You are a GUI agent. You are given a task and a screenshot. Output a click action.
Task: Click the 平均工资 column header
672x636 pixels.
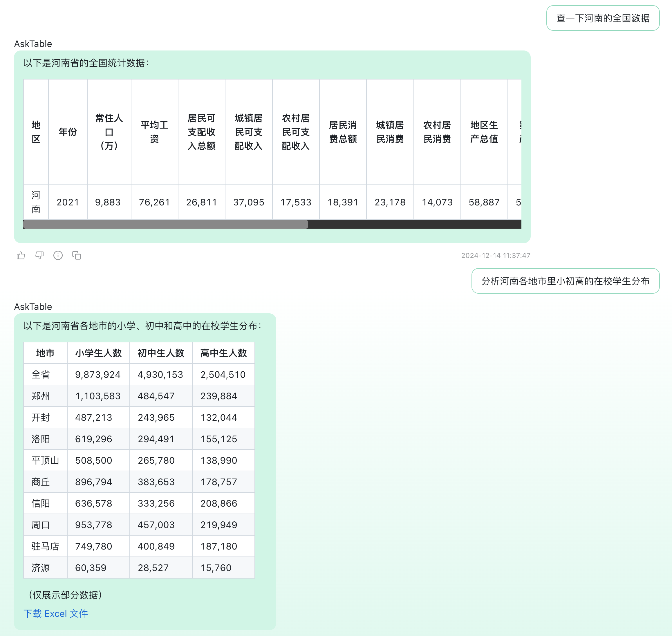pos(154,132)
